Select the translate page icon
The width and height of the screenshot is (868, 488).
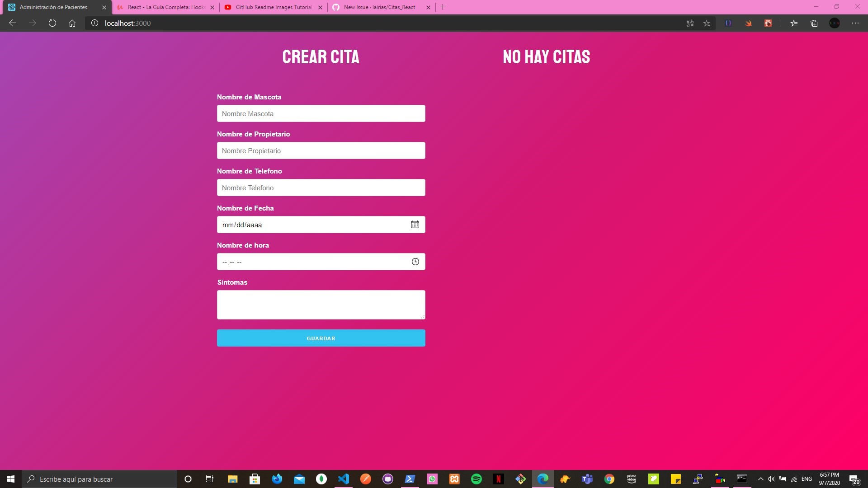(690, 23)
